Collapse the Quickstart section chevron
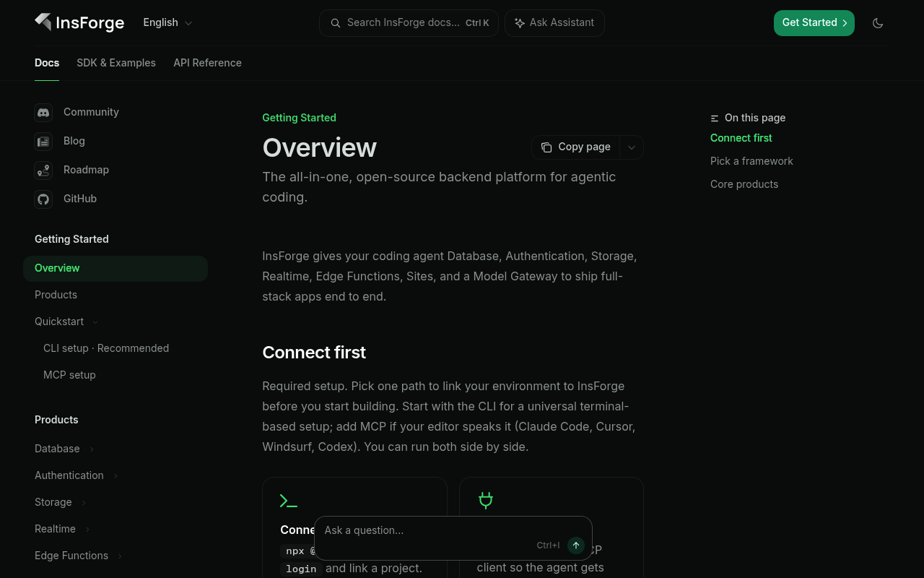 [x=95, y=322]
